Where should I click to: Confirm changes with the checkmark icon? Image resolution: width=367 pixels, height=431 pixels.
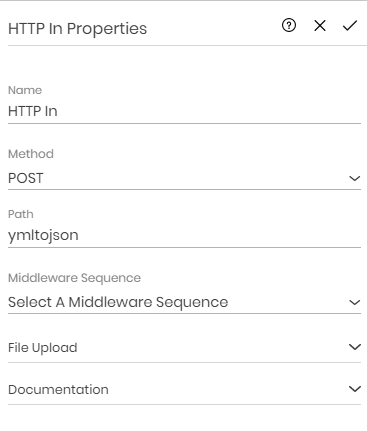[x=350, y=25]
